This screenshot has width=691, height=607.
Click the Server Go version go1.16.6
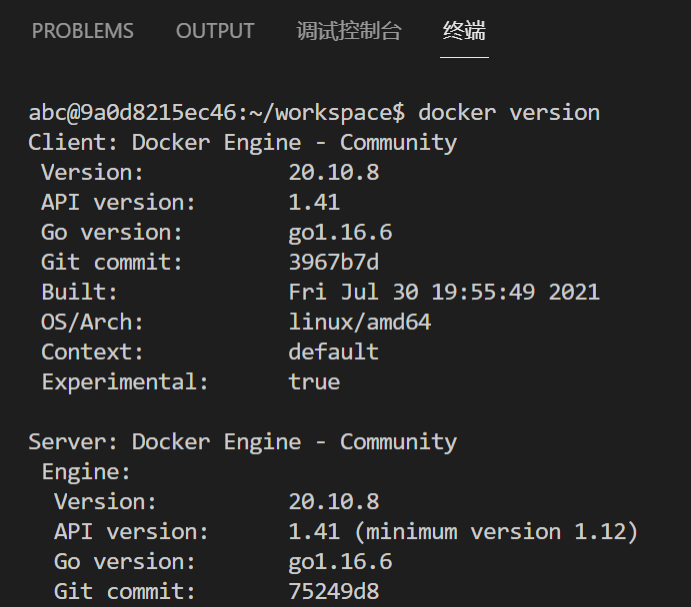[x=340, y=561]
